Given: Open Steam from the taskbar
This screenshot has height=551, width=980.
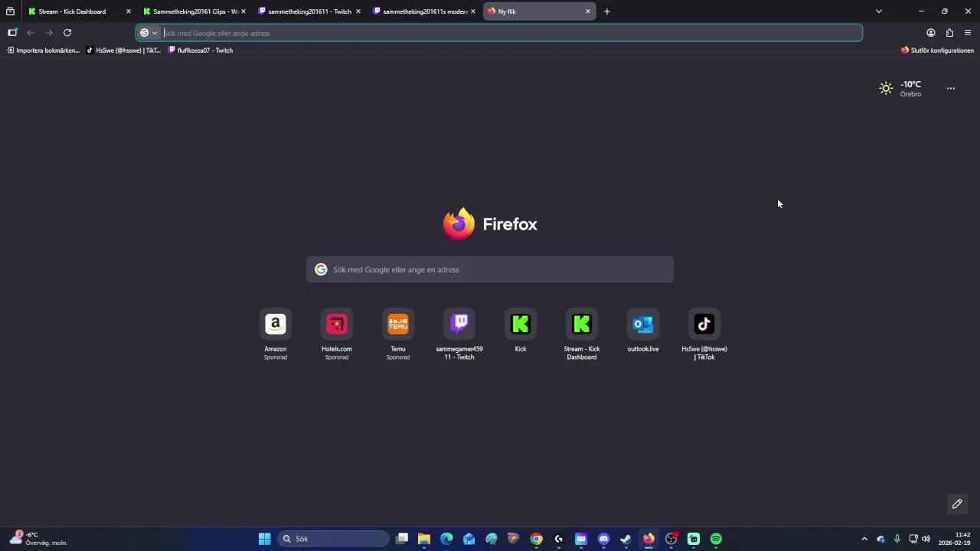Looking at the screenshot, I should (626, 539).
